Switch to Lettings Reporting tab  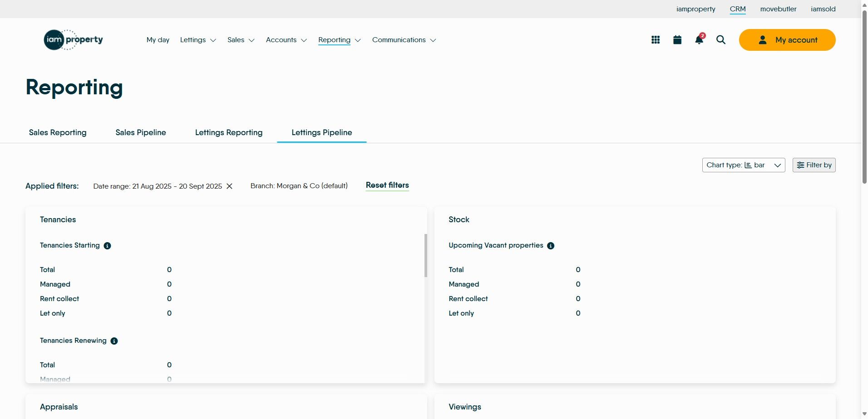229,132
